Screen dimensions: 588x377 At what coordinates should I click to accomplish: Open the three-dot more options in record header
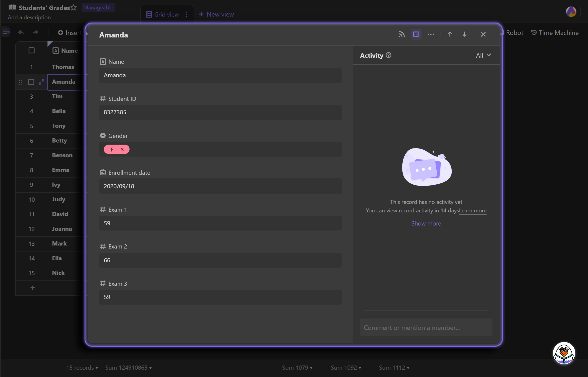(x=431, y=34)
